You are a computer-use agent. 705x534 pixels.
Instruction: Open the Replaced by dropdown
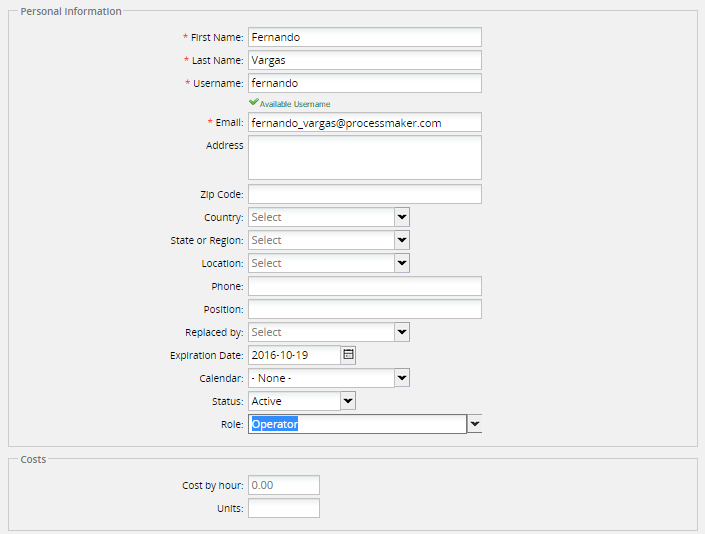click(x=401, y=332)
